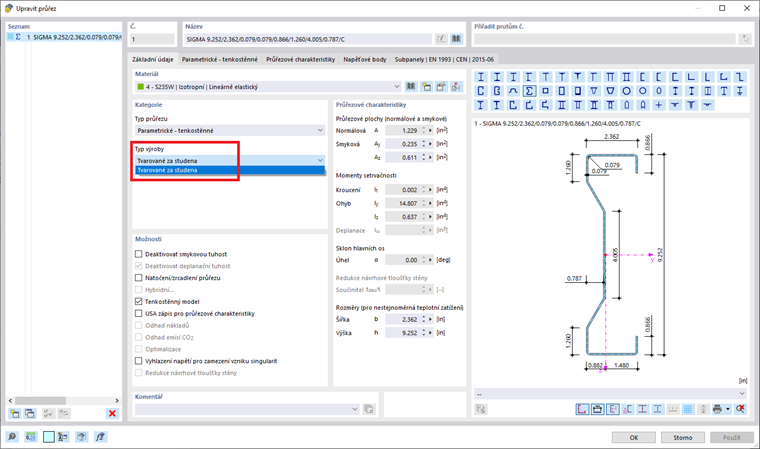Image resolution: width=760 pixels, height=449 pixels.
Task: Create new material icon
Action: point(426,87)
